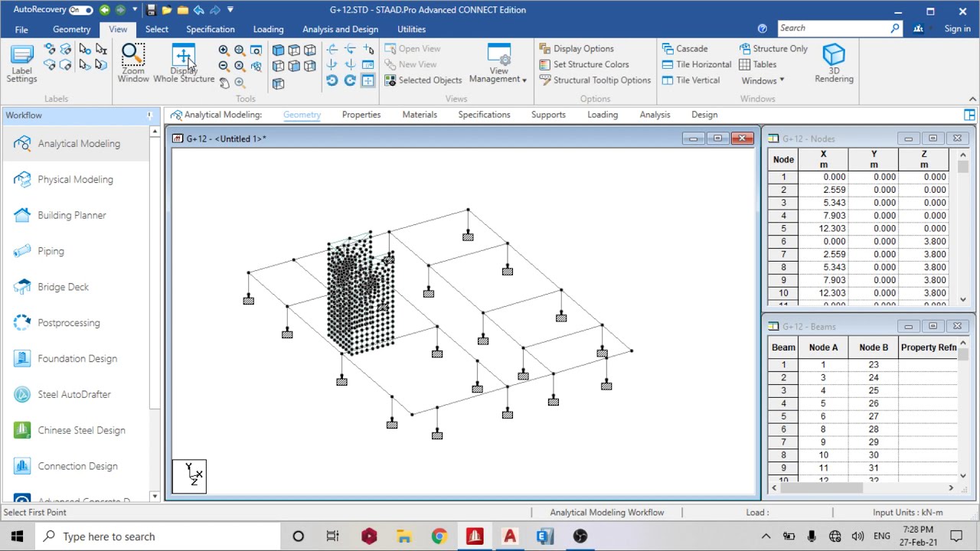Image resolution: width=980 pixels, height=551 pixels.
Task: Open the Analytical Modeling workflow
Action: click(77, 143)
